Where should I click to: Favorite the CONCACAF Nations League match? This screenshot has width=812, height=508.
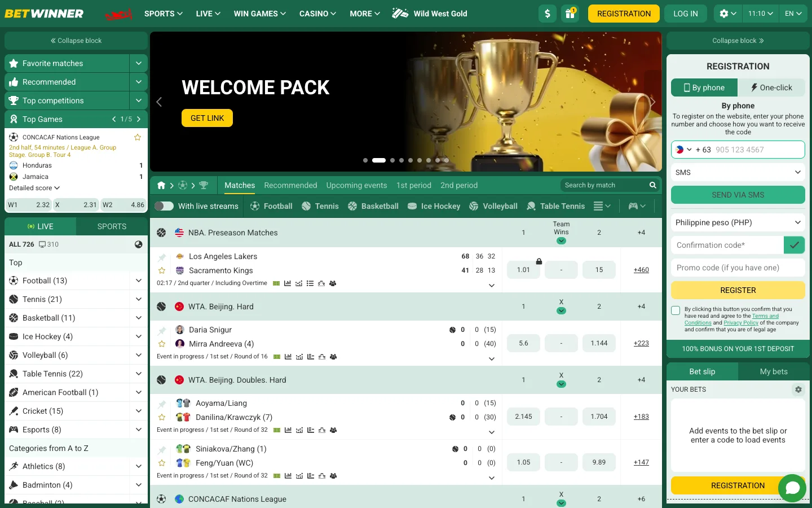click(137, 137)
